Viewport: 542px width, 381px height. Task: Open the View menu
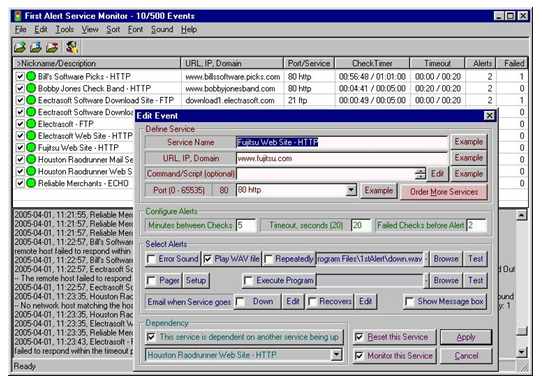[90, 30]
